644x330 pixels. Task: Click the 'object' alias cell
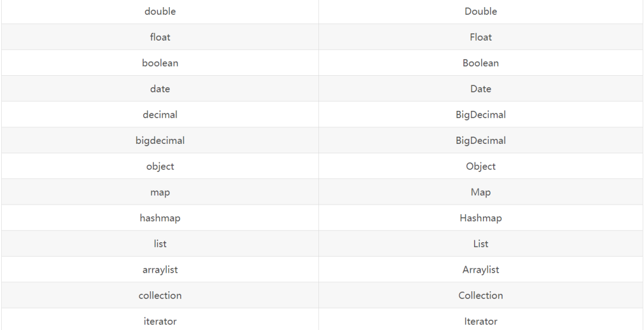coord(160,166)
